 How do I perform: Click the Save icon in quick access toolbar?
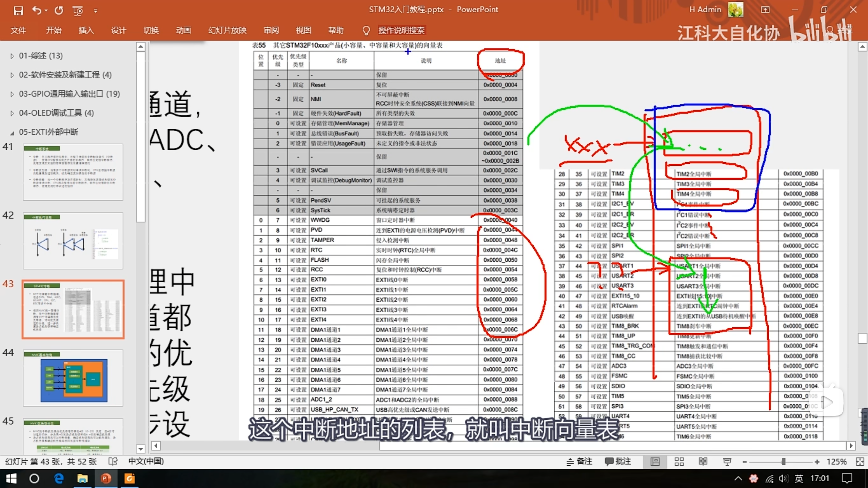pyautogui.click(x=18, y=11)
